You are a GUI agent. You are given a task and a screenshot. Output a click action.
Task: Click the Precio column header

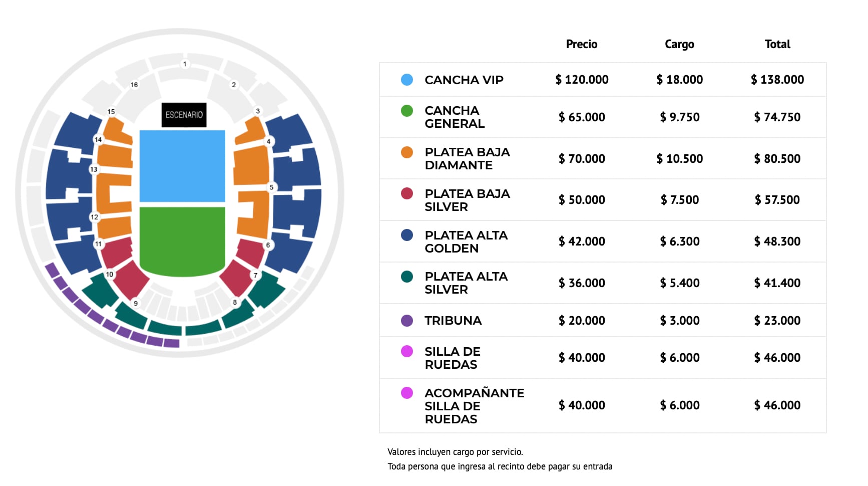click(x=581, y=44)
